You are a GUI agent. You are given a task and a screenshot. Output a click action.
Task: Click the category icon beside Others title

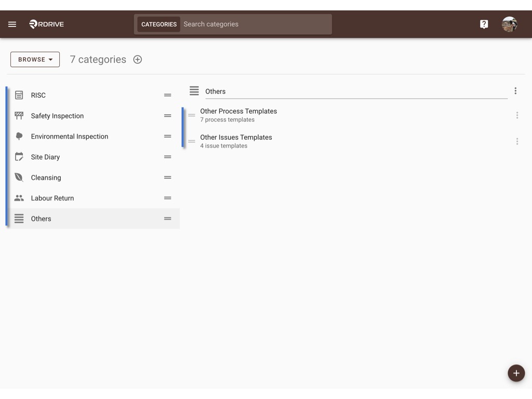194,91
